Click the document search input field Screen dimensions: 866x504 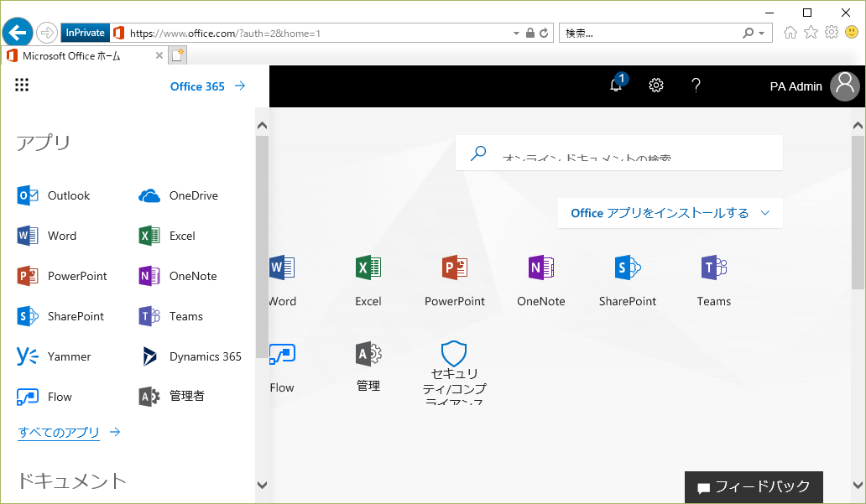[x=619, y=153]
